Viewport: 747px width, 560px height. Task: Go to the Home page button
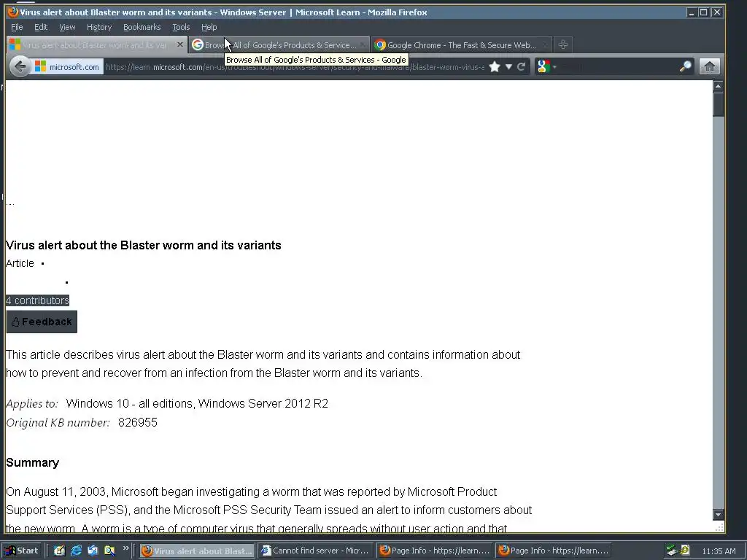point(709,66)
